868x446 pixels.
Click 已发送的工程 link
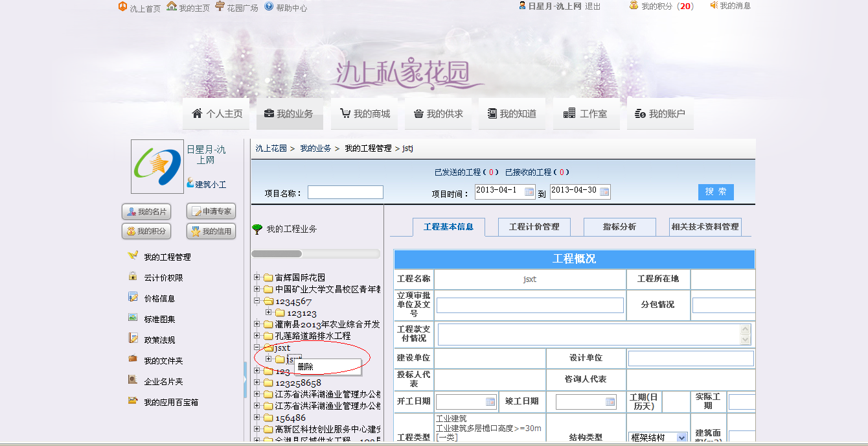[458, 172]
